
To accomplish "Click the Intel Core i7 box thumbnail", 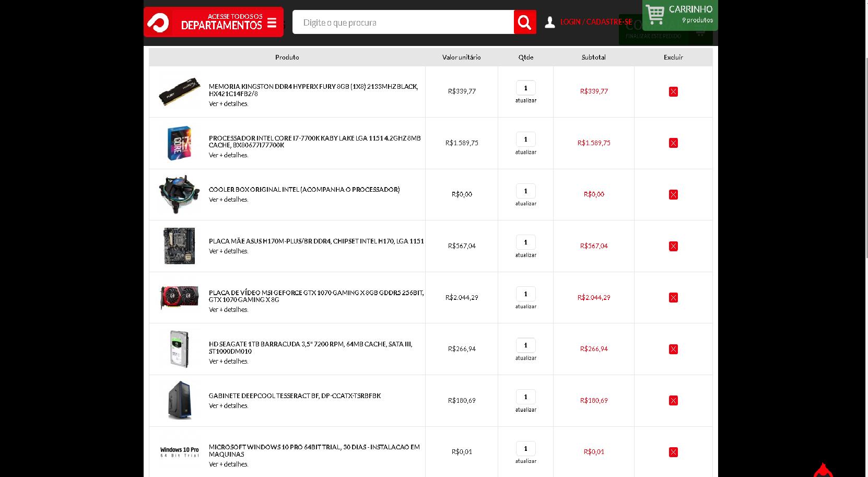I will point(179,143).
